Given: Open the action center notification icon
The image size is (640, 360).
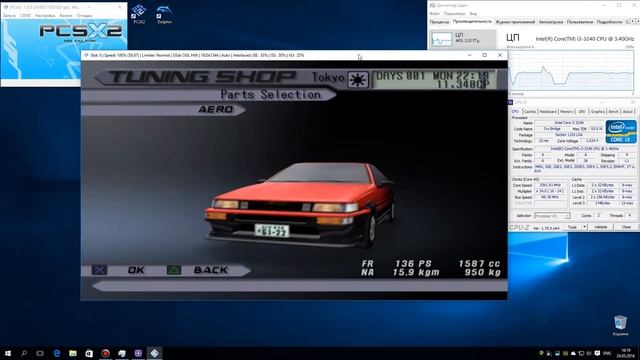Looking at the screenshot, I should click(597, 353).
